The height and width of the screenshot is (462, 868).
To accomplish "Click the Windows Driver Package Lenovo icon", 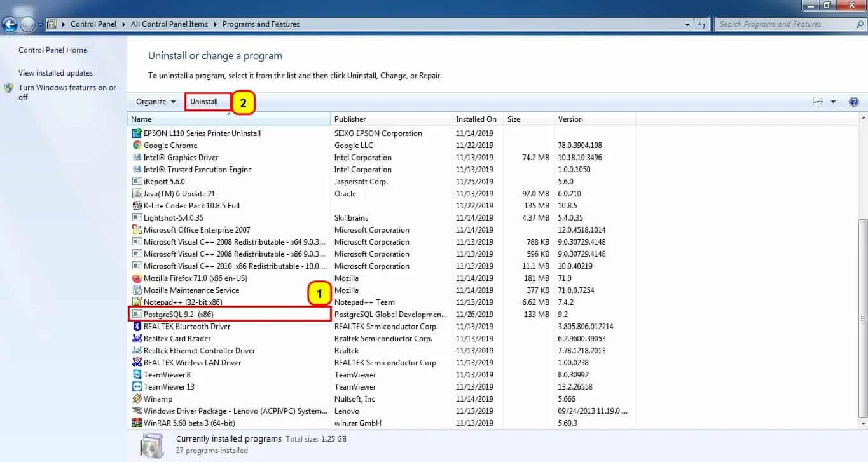I will [137, 411].
